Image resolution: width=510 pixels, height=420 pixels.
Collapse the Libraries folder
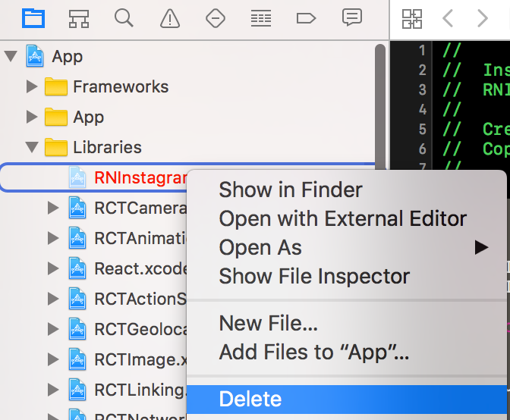[31, 147]
